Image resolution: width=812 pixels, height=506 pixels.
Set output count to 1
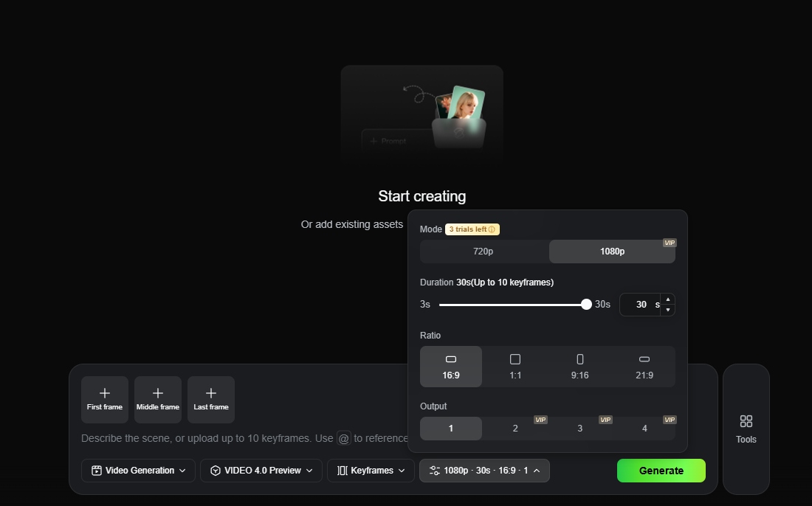[x=451, y=429]
